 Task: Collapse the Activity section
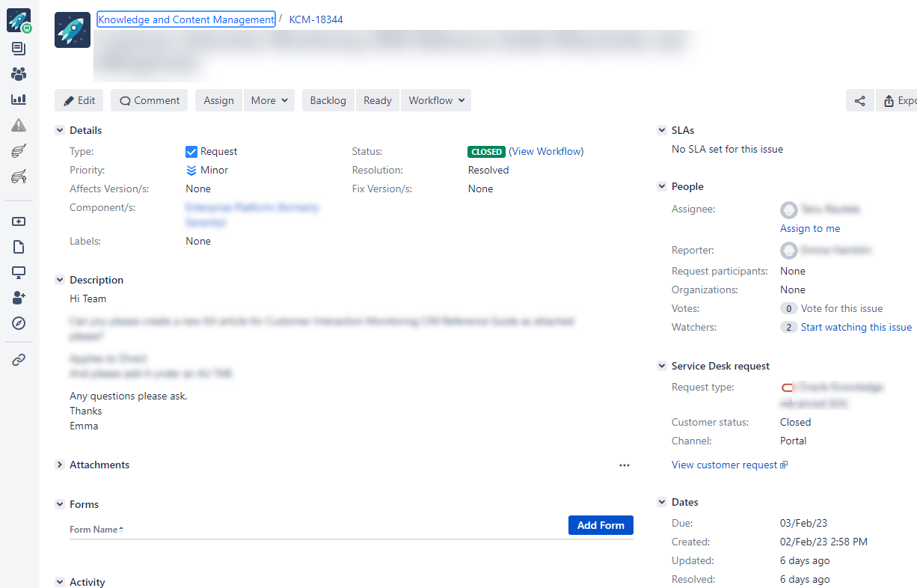coord(60,582)
